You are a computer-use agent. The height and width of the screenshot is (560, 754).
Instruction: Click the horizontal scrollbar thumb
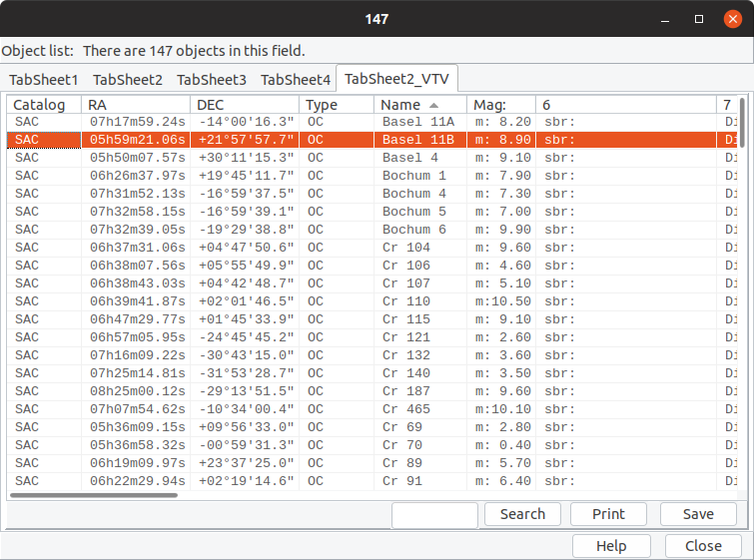(94, 495)
